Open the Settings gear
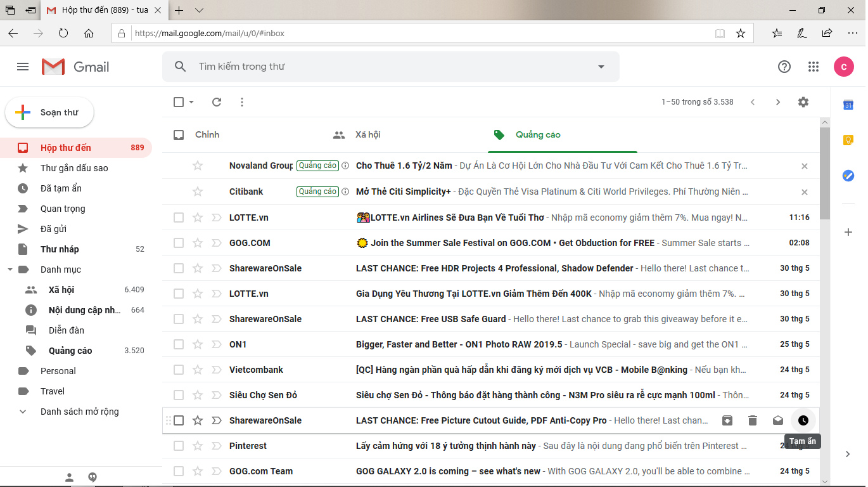 [803, 102]
